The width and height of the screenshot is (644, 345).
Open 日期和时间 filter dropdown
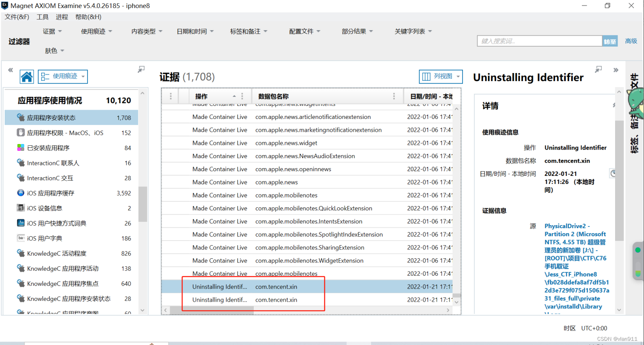[195, 31]
